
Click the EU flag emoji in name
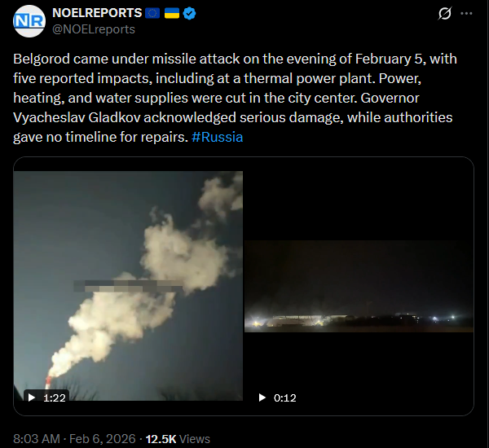152,13
